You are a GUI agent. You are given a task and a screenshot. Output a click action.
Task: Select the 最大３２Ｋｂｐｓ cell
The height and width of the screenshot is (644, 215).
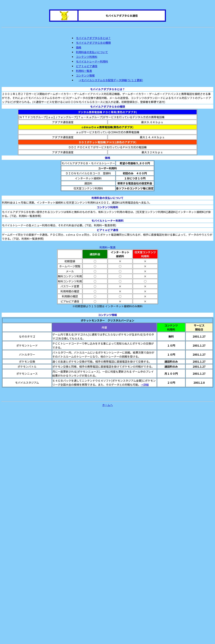(x=152, y=152)
